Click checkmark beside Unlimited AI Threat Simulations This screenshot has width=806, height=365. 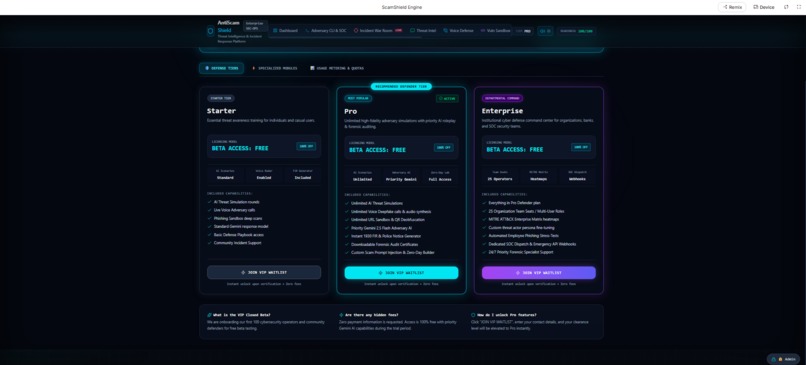(347, 204)
